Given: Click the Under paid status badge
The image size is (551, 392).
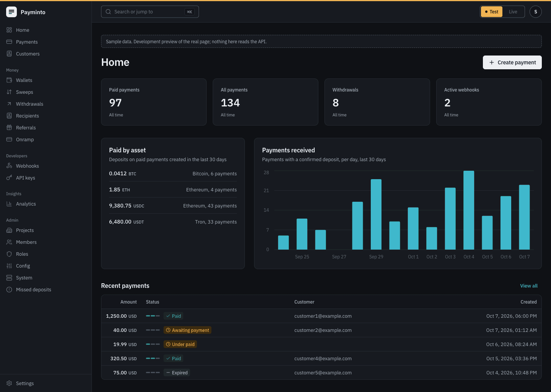Looking at the screenshot, I should click(x=180, y=344).
